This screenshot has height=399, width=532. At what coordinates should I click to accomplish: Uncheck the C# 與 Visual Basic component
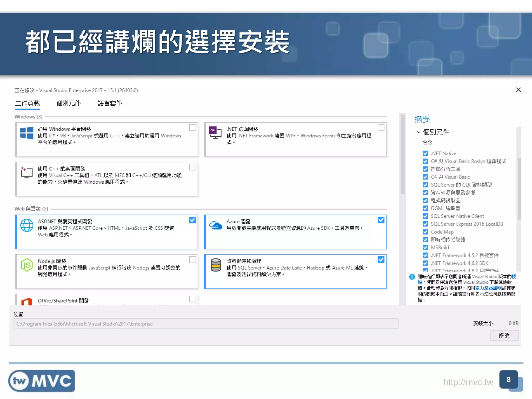(425, 177)
